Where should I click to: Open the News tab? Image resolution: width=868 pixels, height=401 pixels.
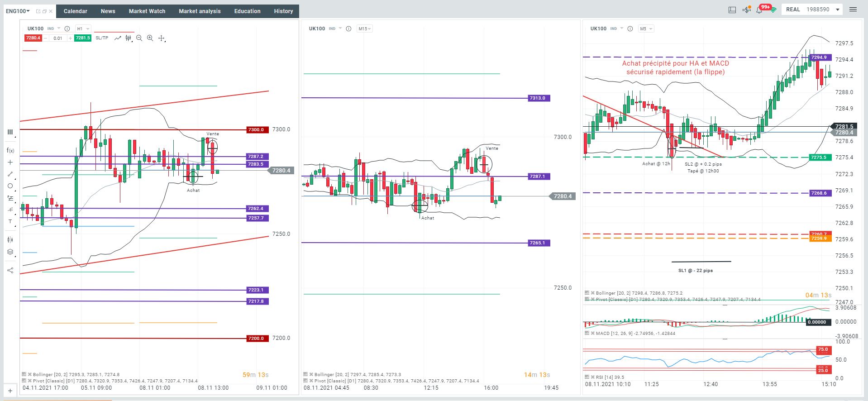click(x=108, y=11)
